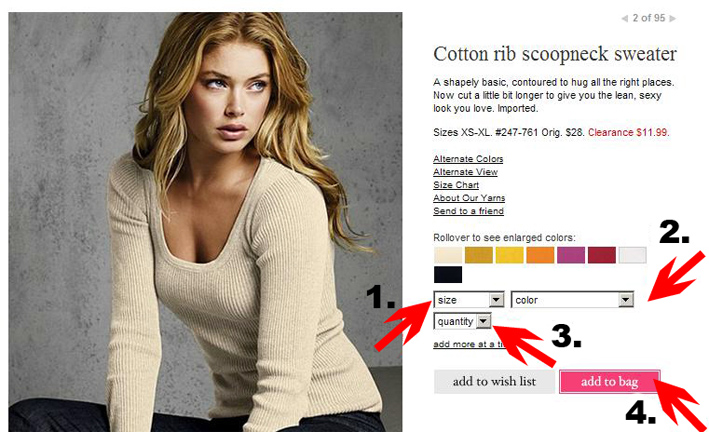Click the Alternate Colors link

(x=468, y=159)
